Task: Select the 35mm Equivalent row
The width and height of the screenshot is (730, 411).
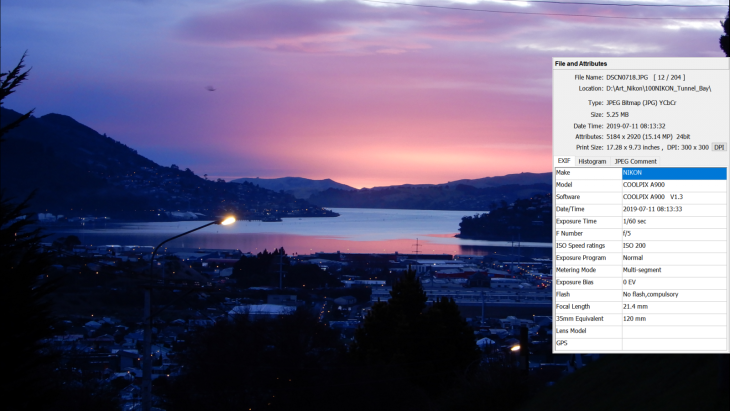Action: pyautogui.click(x=640, y=319)
